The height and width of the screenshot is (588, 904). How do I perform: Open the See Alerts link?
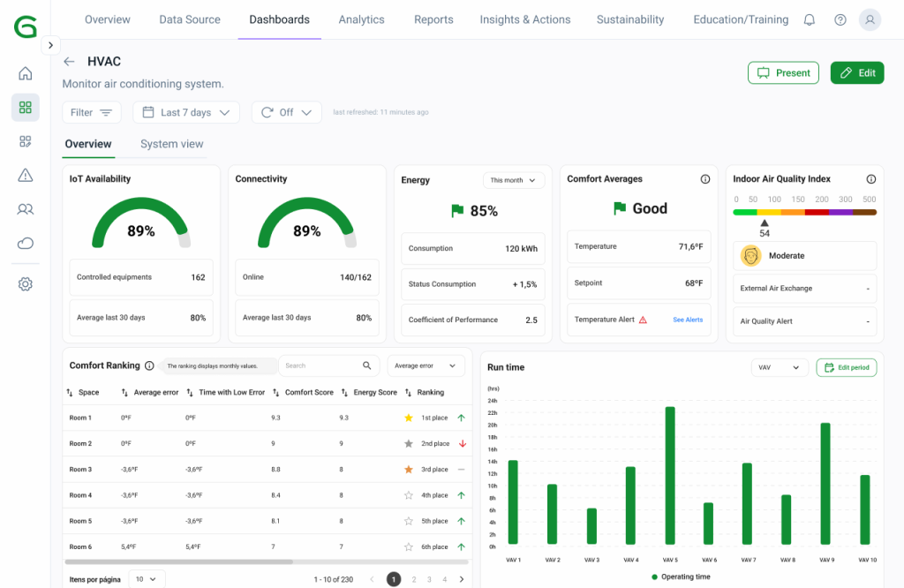coord(688,320)
